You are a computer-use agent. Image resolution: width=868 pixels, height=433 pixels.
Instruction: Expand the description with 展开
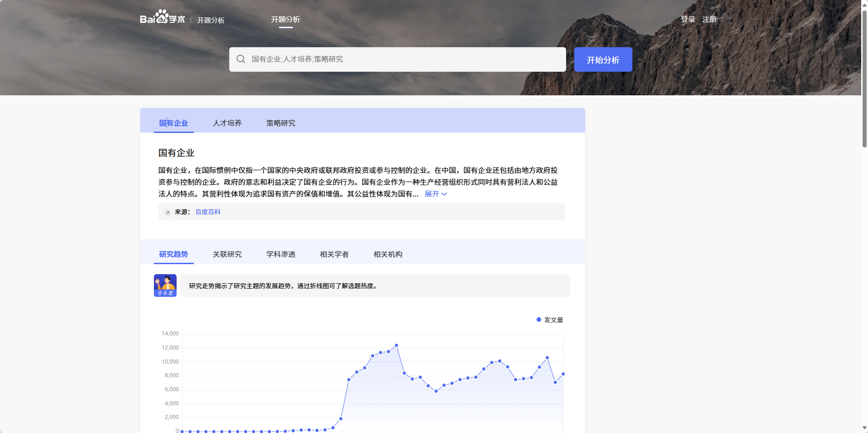(436, 194)
